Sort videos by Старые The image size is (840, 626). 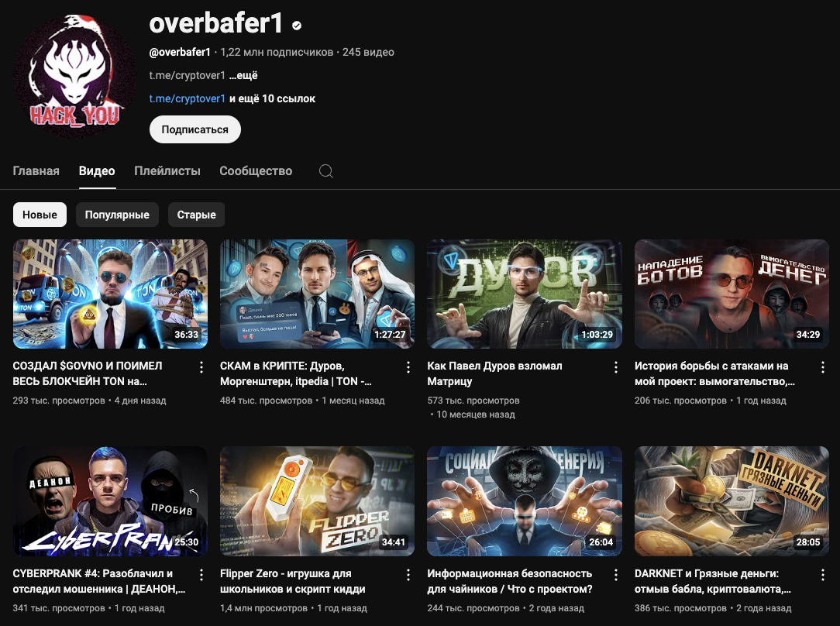pos(196,215)
